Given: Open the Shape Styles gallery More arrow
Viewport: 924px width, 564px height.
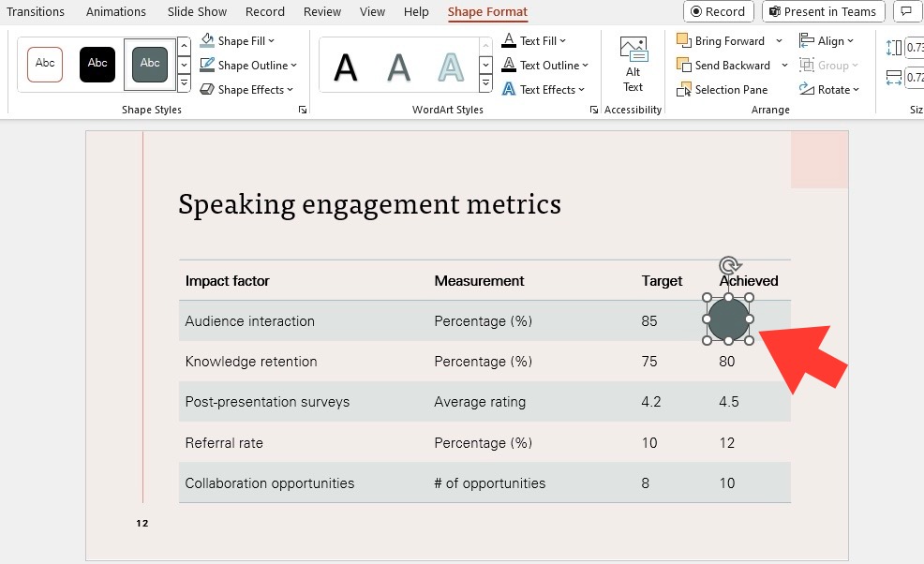Looking at the screenshot, I should pyautogui.click(x=185, y=83).
